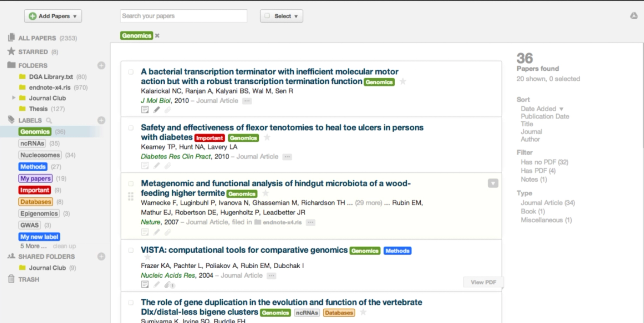The height and width of the screenshot is (323, 644).
Task: Remove the Genomics filter with the x
Action: [x=157, y=36]
